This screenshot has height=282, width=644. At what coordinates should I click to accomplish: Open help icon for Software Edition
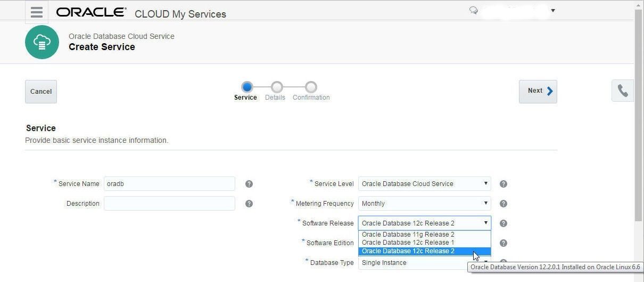click(503, 243)
